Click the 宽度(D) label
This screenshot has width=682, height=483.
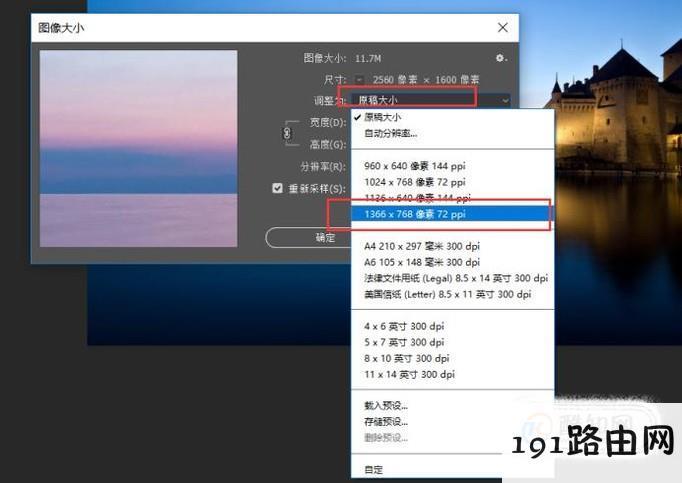click(328, 123)
